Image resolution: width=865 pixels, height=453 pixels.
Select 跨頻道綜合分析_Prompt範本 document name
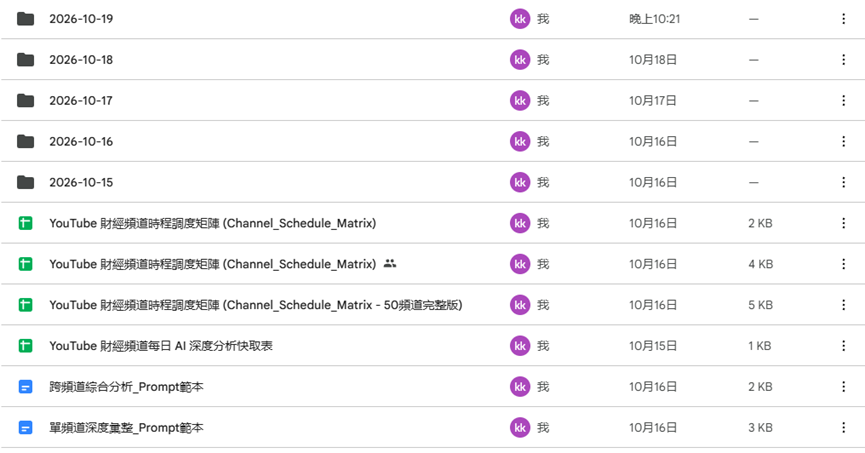tap(126, 386)
